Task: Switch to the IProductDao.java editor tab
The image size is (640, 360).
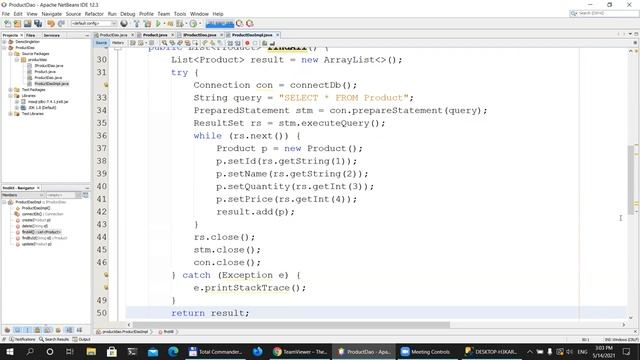Action: [199, 35]
